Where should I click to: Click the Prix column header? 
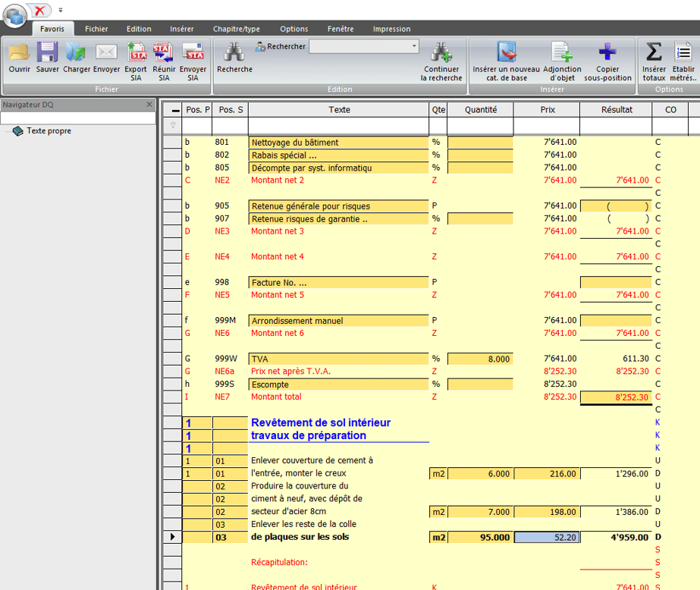[547, 110]
